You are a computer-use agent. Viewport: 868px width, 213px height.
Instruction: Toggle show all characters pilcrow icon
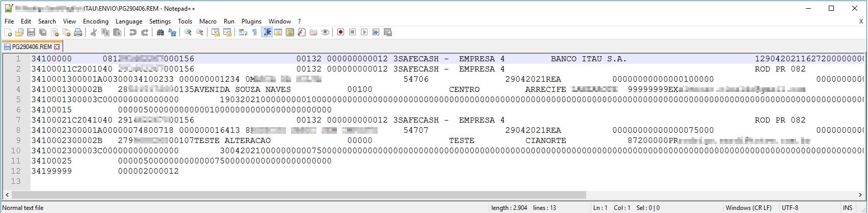(x=255, y=32)
